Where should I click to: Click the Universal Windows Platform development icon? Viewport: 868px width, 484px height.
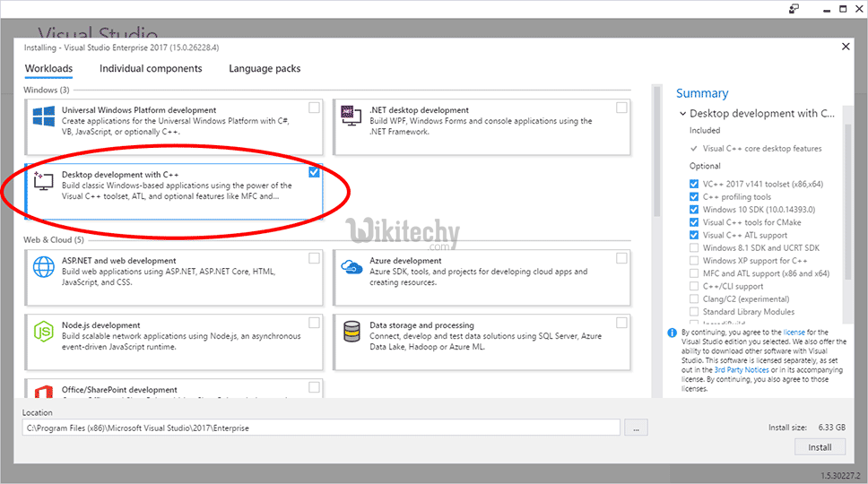pyautogui.click(x=44, y=117)
